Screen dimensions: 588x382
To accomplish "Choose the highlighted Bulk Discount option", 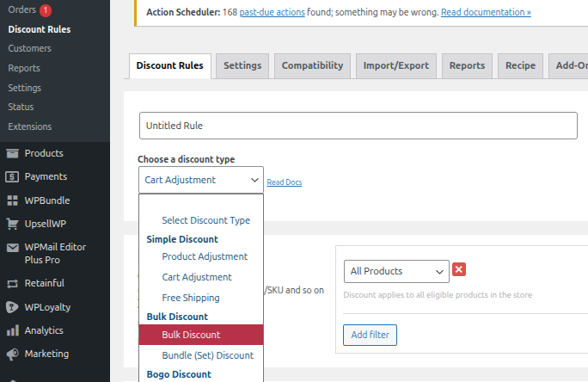I will tap(201, 335).
